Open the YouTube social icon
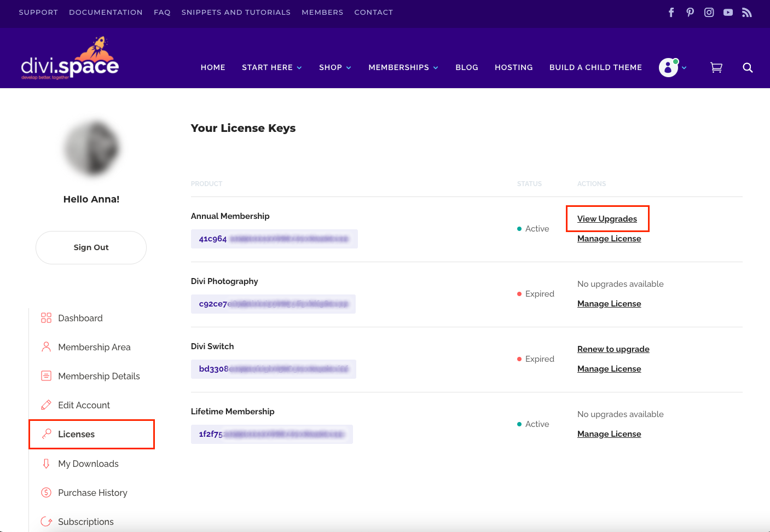This screenshot has width=770, height=532. coord(728,12)
